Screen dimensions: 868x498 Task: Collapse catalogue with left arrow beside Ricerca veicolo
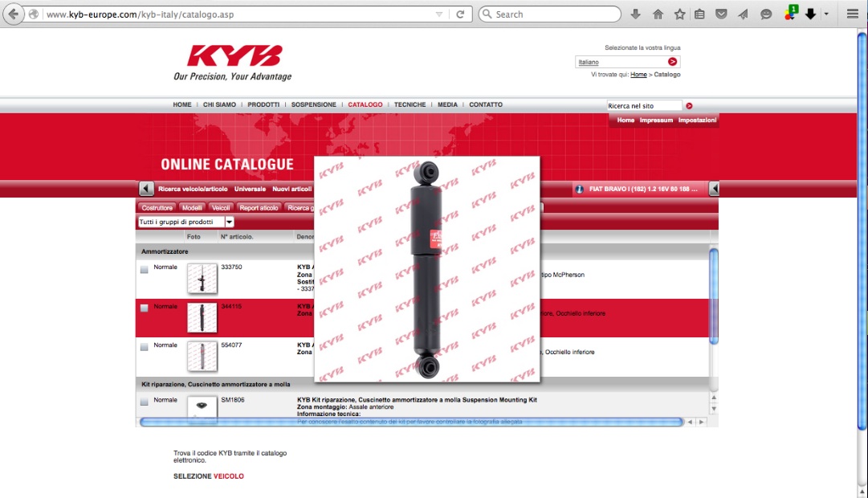point(146,189)
